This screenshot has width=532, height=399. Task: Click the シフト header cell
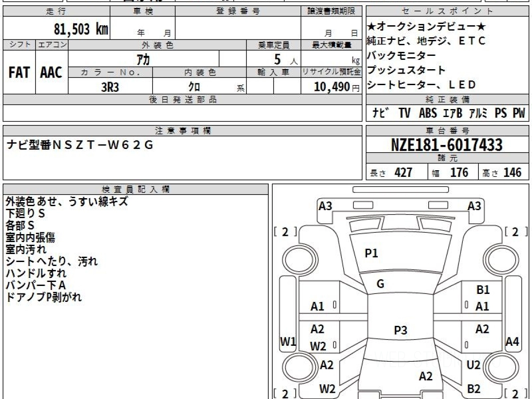(19, 45)
